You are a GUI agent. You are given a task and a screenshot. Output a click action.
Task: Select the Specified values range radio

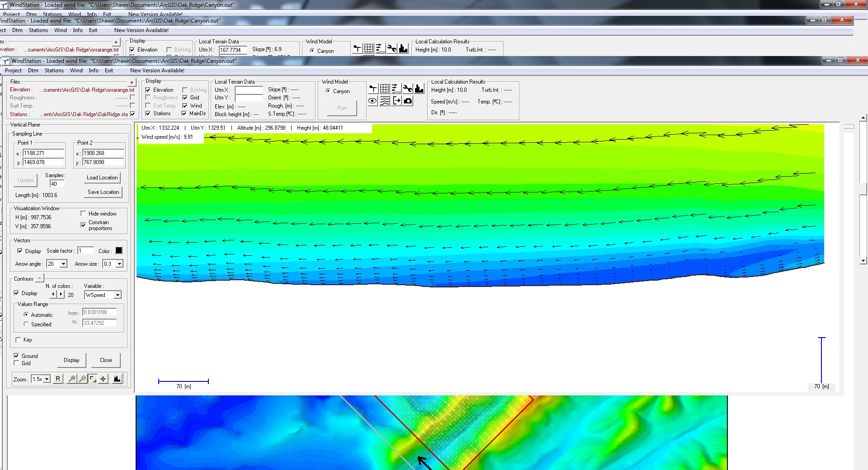26,324
